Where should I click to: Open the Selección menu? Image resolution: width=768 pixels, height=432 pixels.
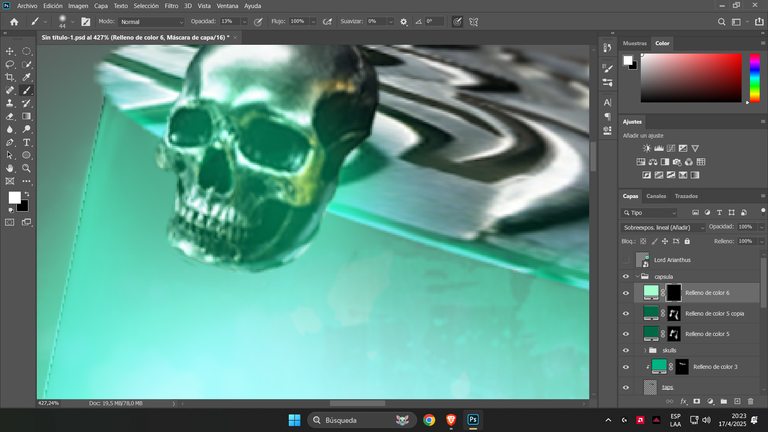click(146, 6)
